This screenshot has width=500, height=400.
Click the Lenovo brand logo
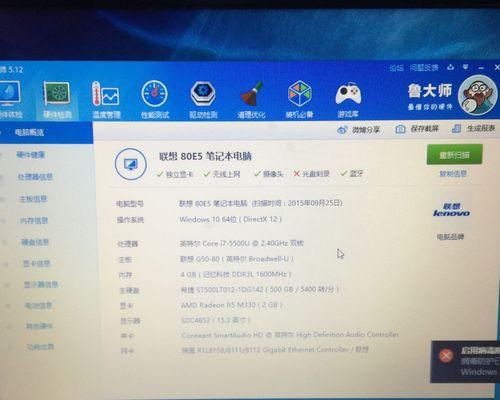(x=451, y=210)
